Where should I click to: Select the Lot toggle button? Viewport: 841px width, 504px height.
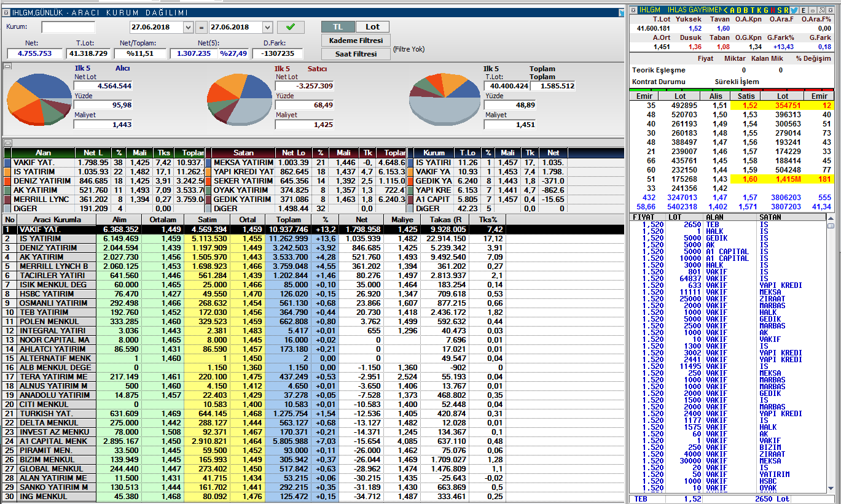372,27
